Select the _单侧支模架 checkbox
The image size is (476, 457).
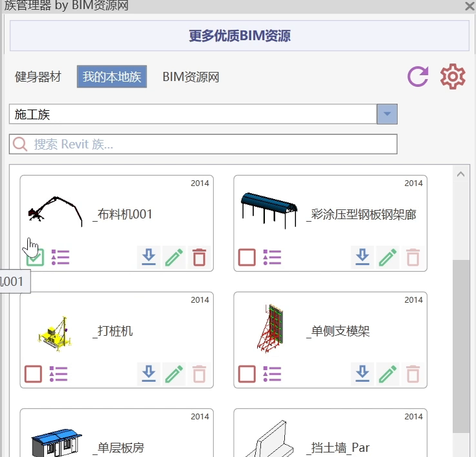pyautogui.click(x=247, y=374)
